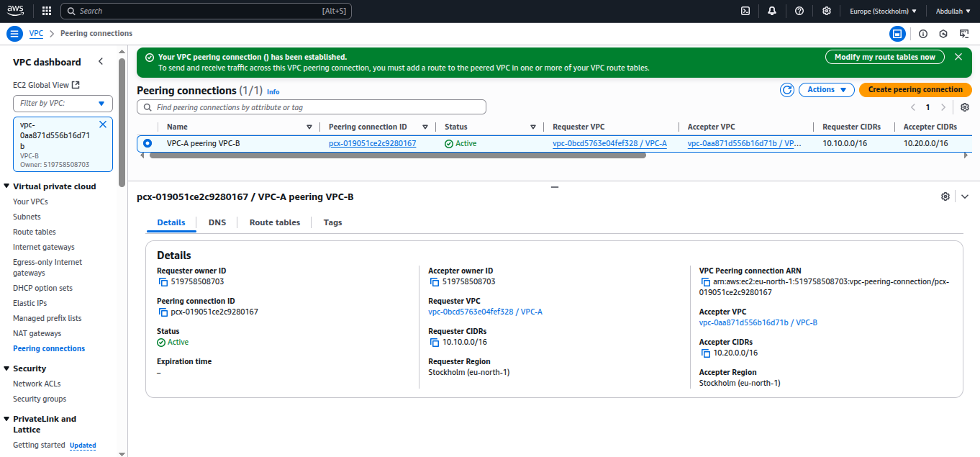Open console settings gear in top bar
Screen dimensions: 980x457
coord(827,11)
